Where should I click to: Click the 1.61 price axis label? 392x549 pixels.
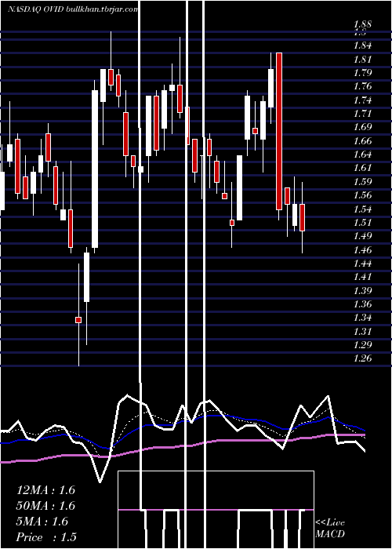coord(362,168)
